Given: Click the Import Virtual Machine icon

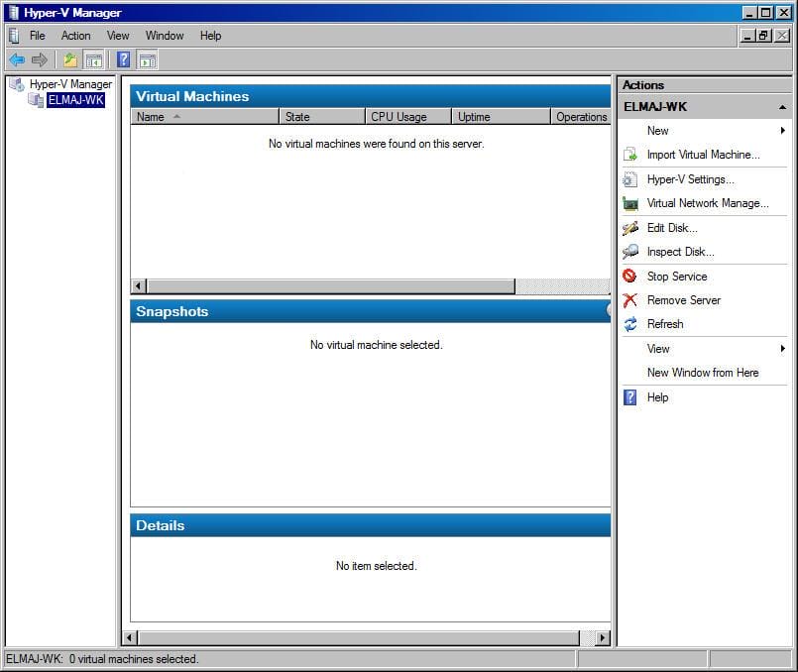Looking at the screenshot, I should click(x=630, y=155).
